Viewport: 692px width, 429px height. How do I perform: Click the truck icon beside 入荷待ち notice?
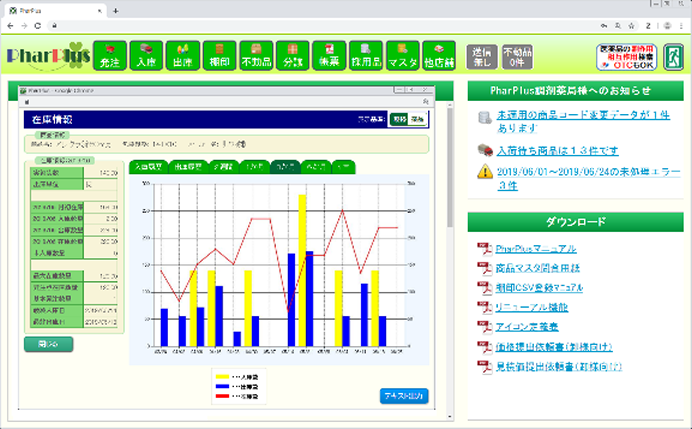[x=485, y=150]
